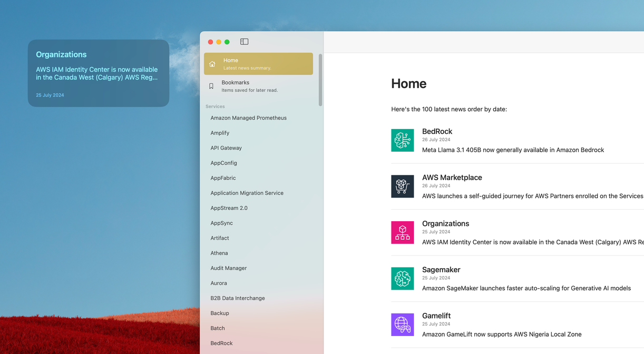
Task: Open SageMaker faster auto-scaling news
Action: pyautogui.click(x=526, y=288)
